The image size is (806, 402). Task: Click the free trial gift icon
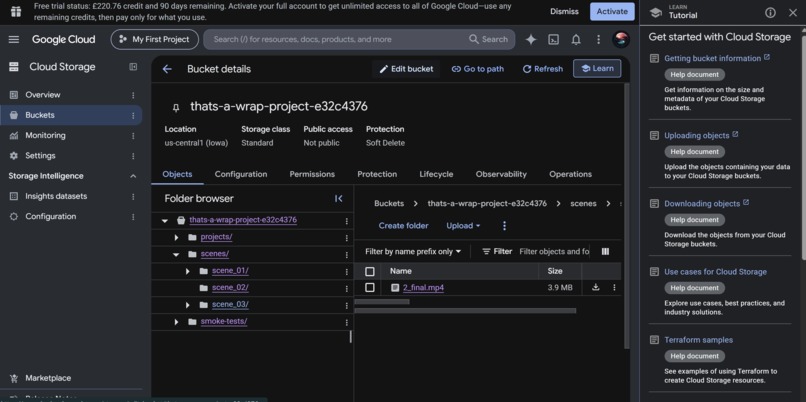(x=16, y=11)
